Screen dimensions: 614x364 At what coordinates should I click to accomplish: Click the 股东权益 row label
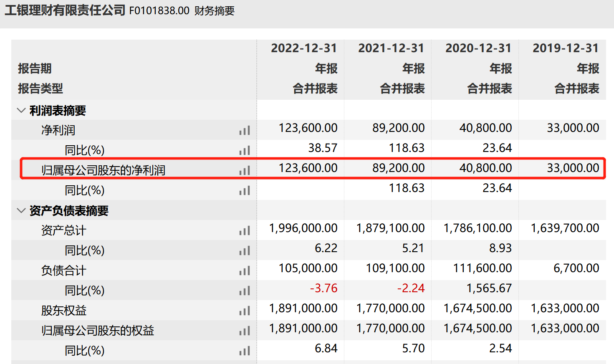(x=63, y=311)
